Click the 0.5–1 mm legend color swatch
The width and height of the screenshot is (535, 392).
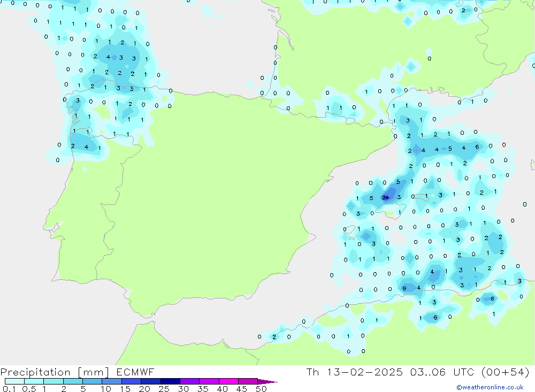[34, 381]
